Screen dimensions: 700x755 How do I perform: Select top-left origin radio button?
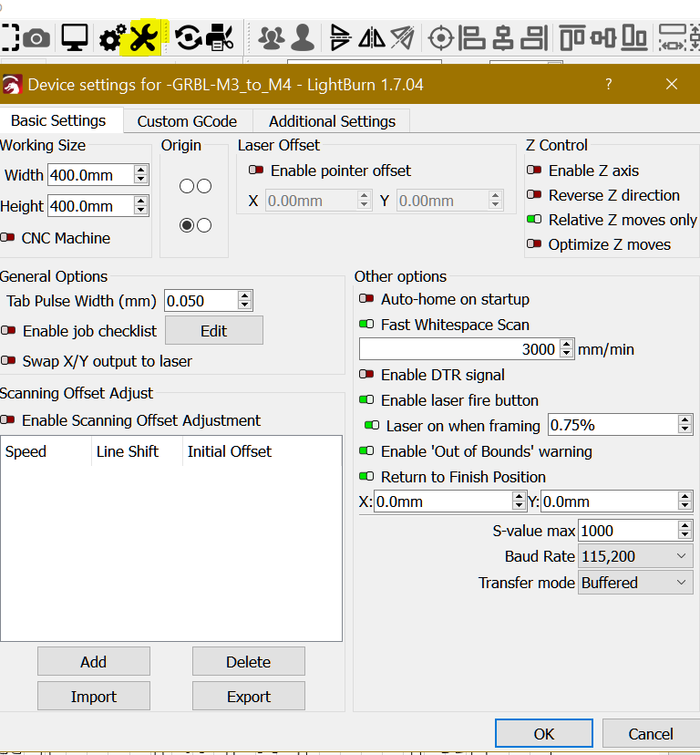pyautogui.click(x=187, y=186)
